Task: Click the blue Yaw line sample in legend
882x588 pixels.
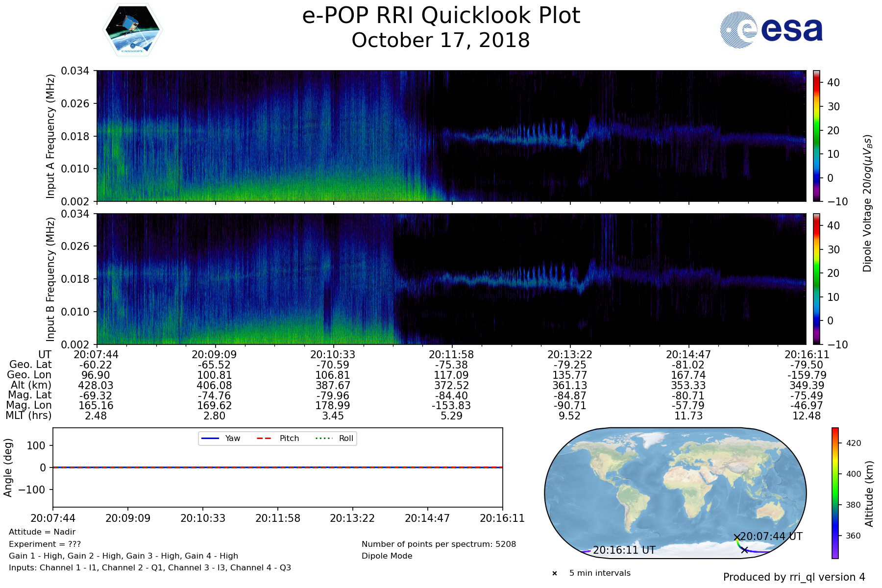Action: coord(210,438)
